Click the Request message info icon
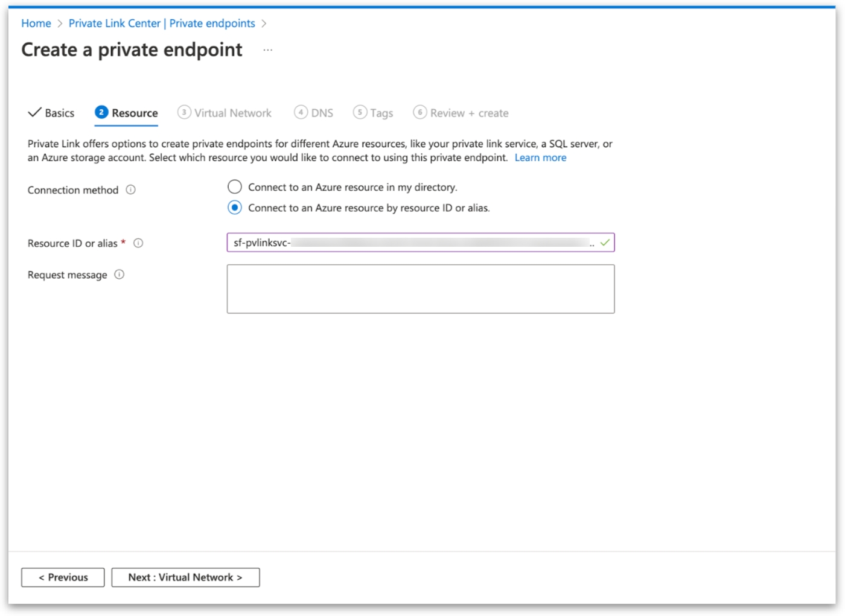 coord(120,275)
